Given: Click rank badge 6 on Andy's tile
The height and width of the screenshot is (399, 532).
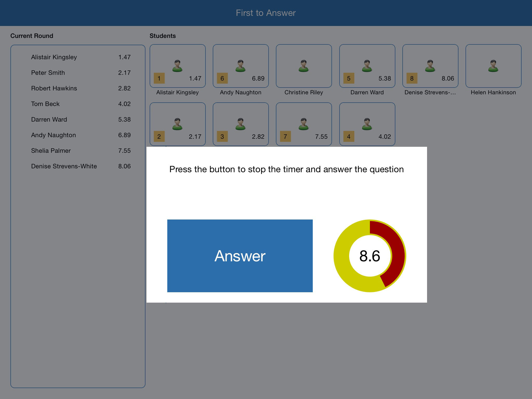Looking at the screenshot, I should click(x=222, y=78).
